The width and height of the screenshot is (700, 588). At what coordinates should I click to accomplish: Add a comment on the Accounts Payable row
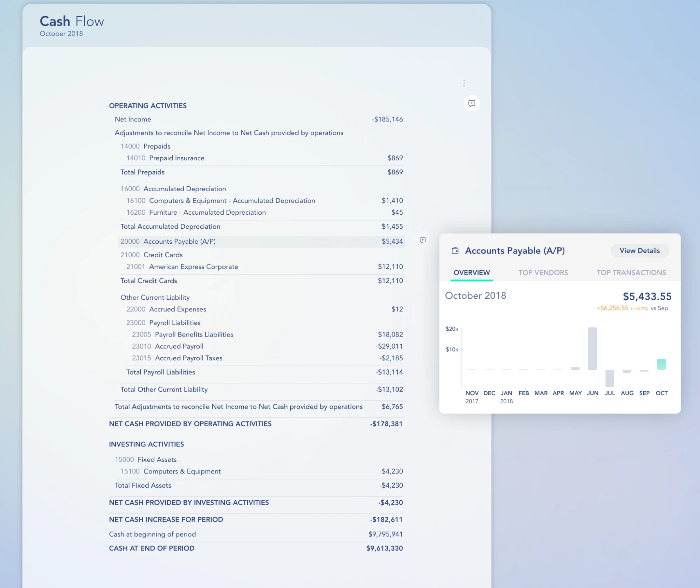pos(423,240)
